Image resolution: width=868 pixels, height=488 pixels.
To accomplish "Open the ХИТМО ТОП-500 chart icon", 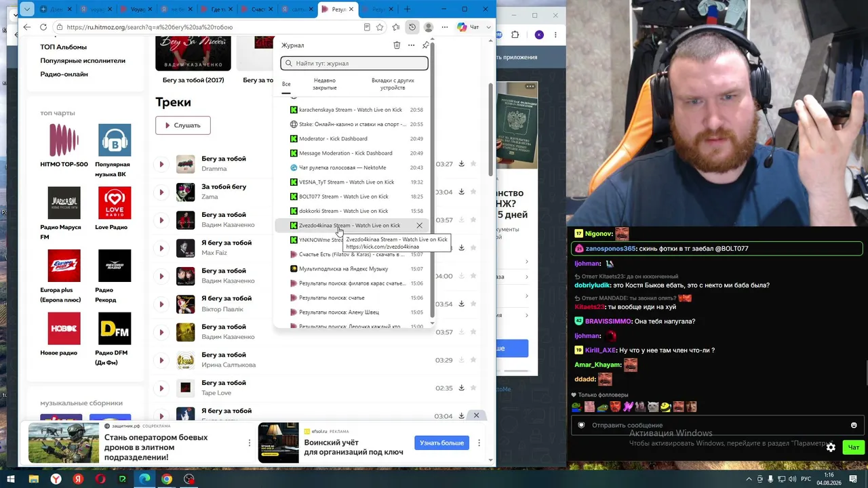I will pos(64,140).
